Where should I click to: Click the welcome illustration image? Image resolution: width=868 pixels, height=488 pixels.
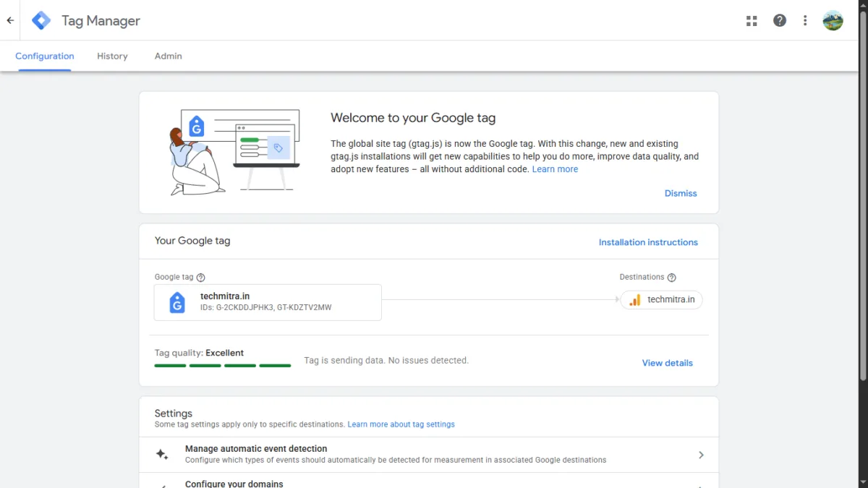(x=234, y=152)
